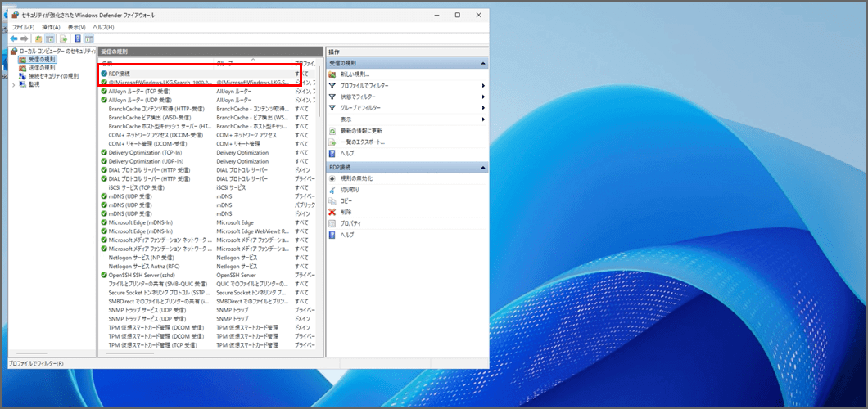
Task: Click 削除 (Delete) red X action
Action: pyautogui.click(x=345, y=212)
